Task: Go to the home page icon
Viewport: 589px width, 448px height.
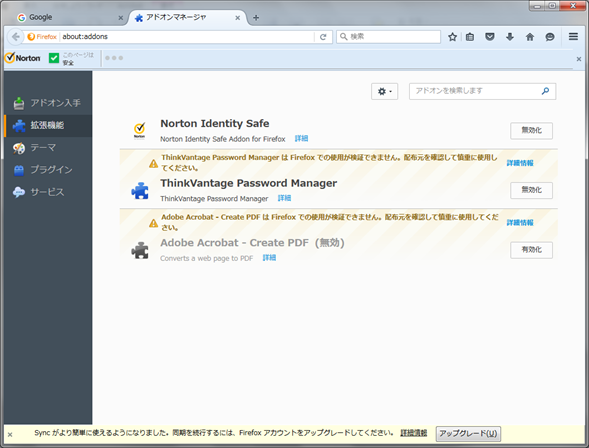Action: click(x=530, y=37)
